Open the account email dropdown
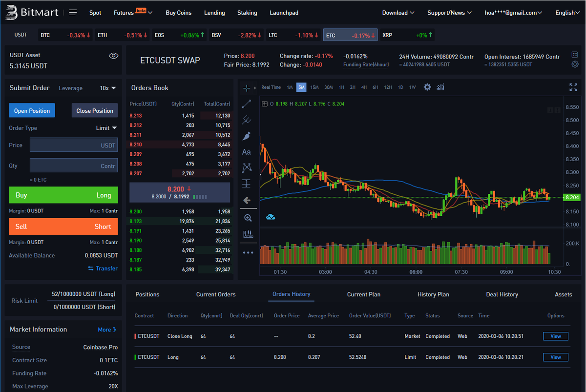The width and height of the screenshot is (586, 392). coord(514,13)
